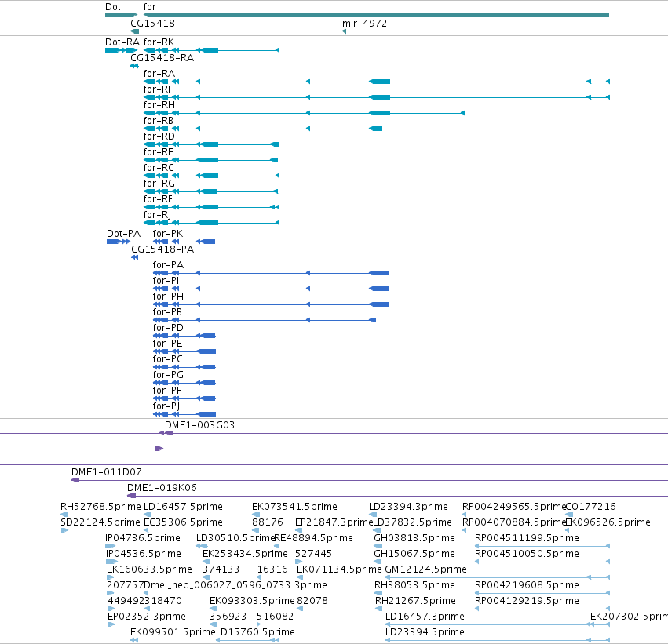
Task: Click the EK073541.5prime EST label
Action: click(294, 507)
